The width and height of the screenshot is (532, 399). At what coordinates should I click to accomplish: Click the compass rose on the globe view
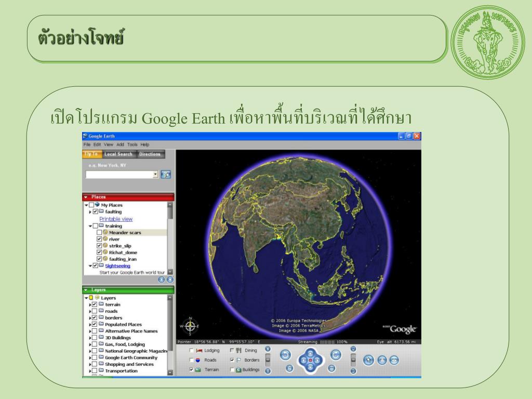tap(190, 326)
